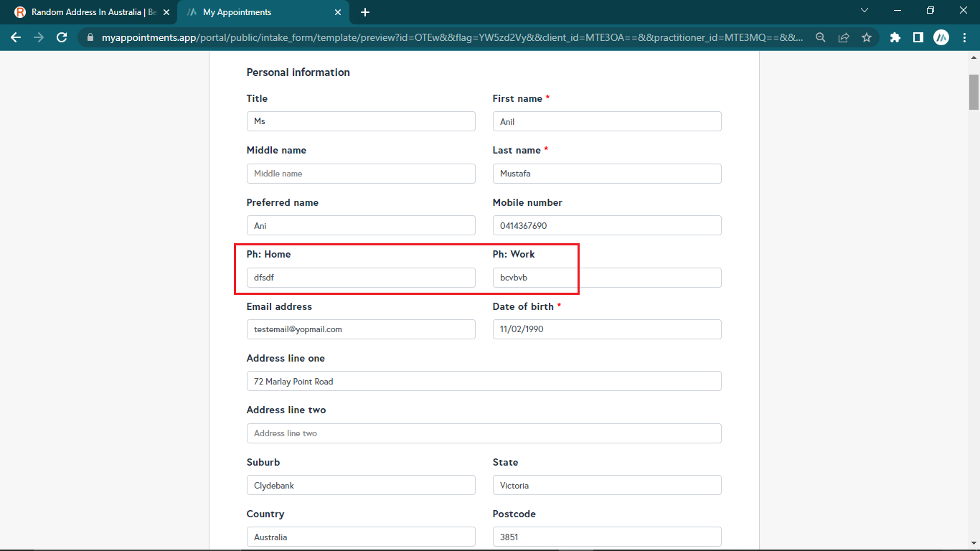This screenshot has height=551, width=980.
Task: Click the share page icon
Action: [x=844, y=37]
